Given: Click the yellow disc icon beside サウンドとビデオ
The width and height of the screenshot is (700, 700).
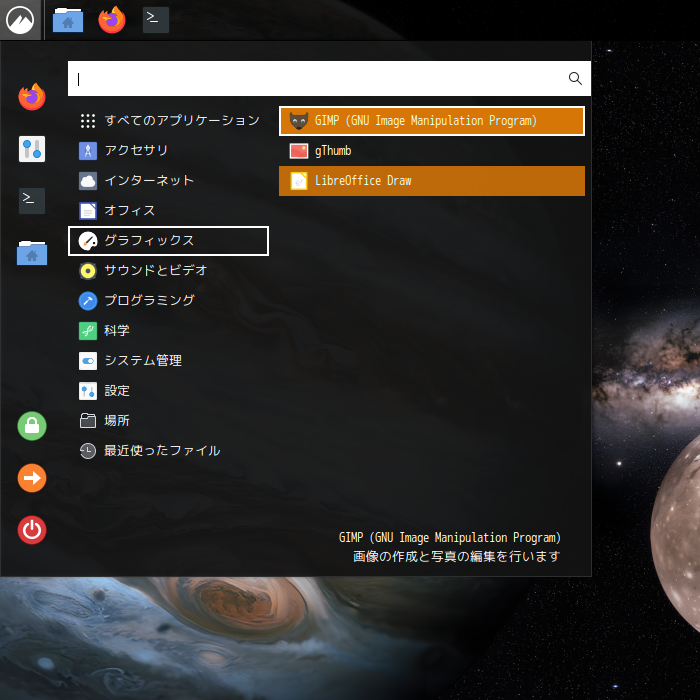Looking at the screenshot, I should 88,271.
